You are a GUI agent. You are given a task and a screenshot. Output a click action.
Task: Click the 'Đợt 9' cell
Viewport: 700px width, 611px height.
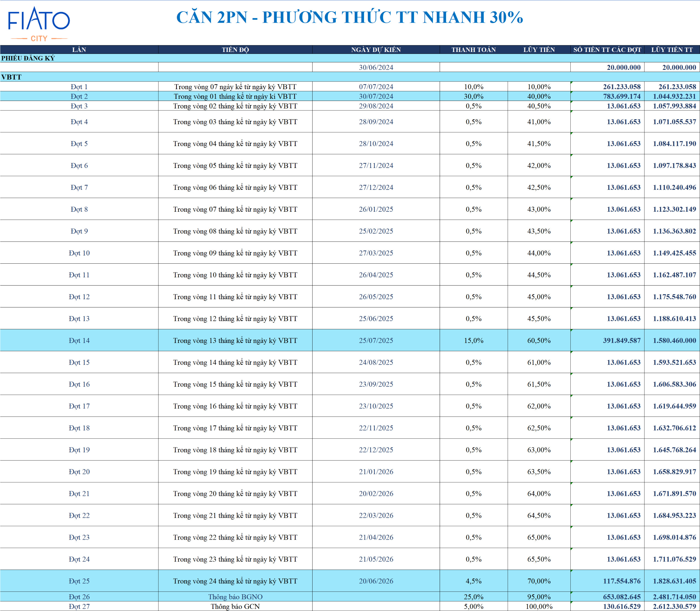[x=79, y=231]
